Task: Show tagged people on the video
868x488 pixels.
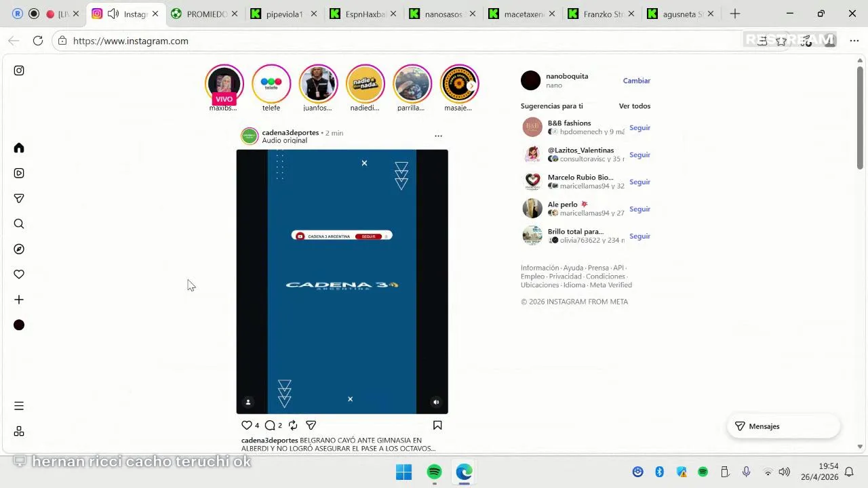Action: coord(248,402)
